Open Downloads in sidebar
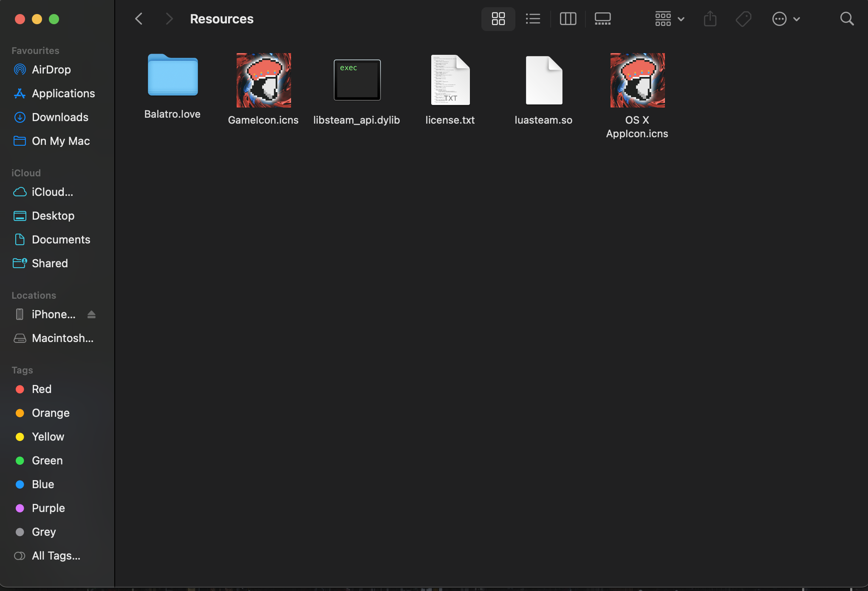Screen dimensions: 868x591 60,117
